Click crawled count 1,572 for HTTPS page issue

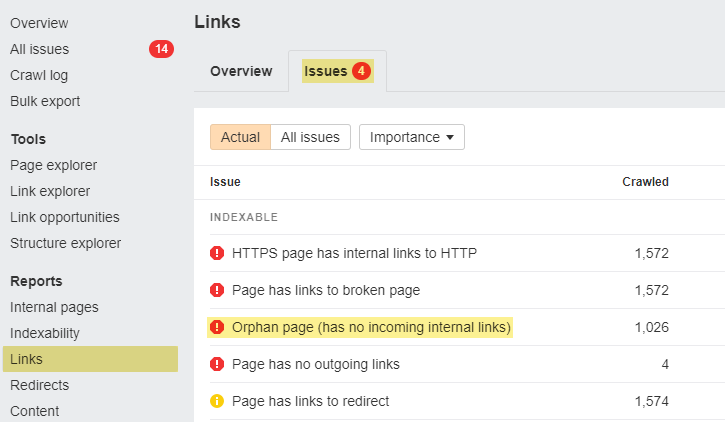pyautogui.click(x=651, y=253)
